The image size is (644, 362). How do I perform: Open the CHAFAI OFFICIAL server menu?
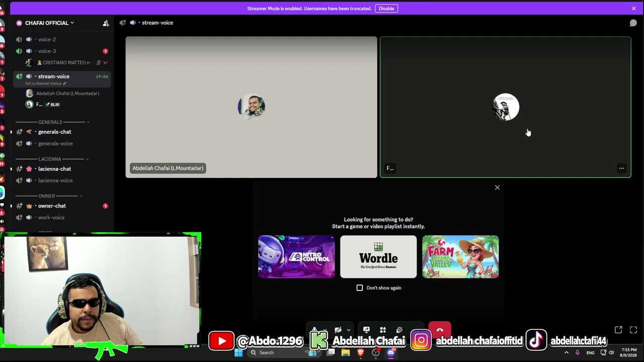point(46,23)
